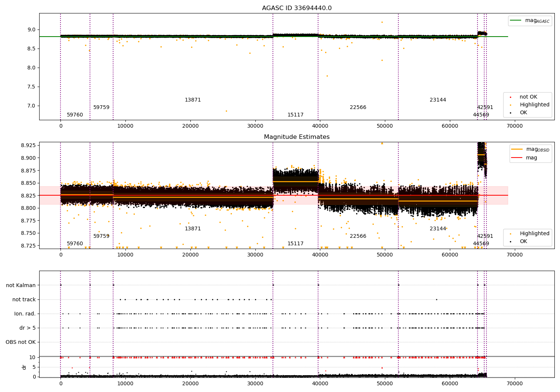Click the "8.800" y-tick label

28,208
